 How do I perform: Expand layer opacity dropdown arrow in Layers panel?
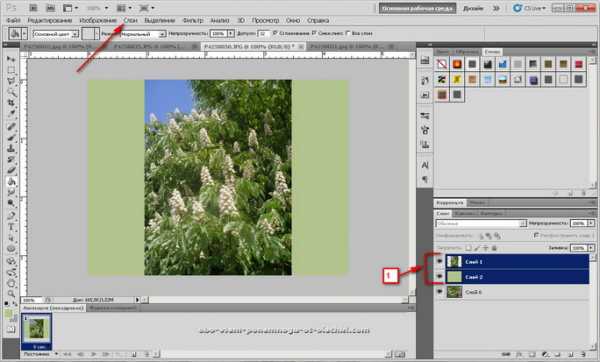(591, 223)
